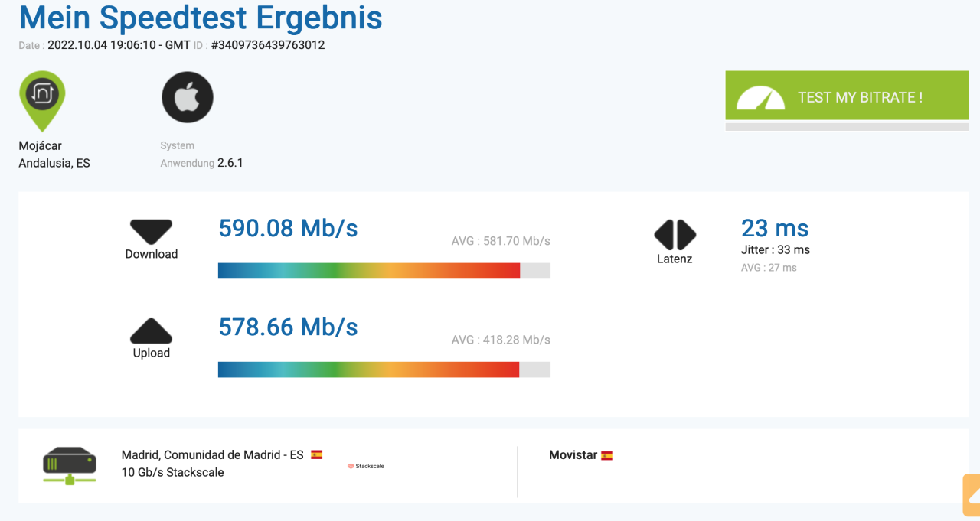Click the Download speed color bar
980x521 pixels.
384,271
